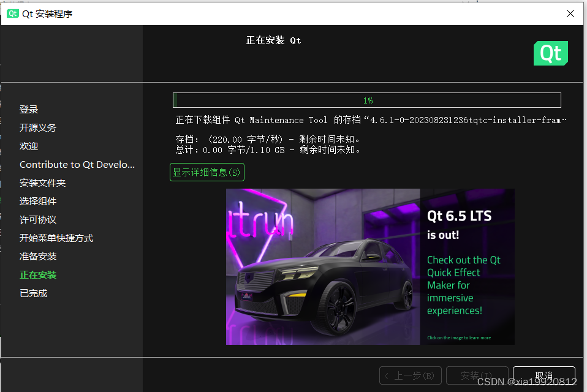Select the 欢迎 step in sidebar
Viewport: 587px width, 392px height.
pos(29,146)
